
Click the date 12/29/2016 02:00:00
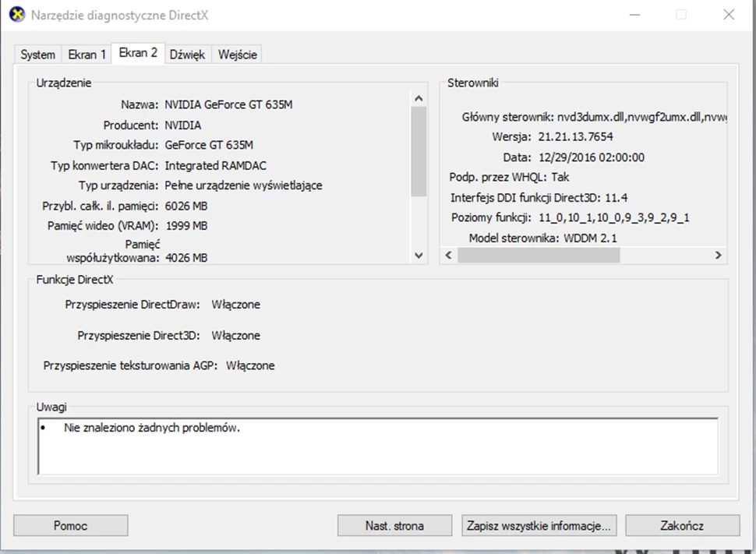(x=591, y=157)
